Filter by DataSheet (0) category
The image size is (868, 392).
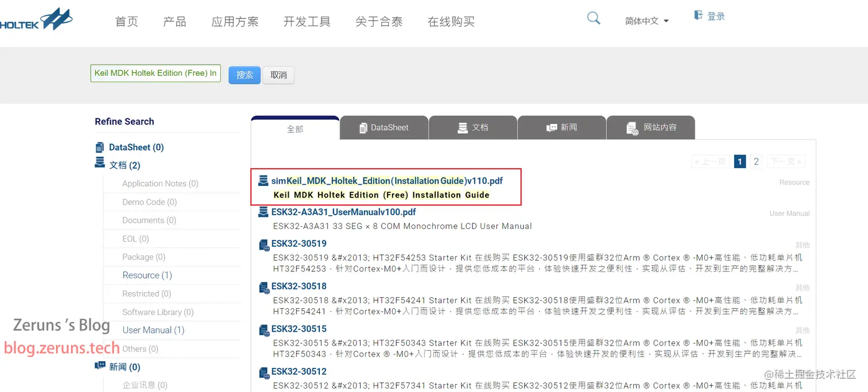point(137,148)
